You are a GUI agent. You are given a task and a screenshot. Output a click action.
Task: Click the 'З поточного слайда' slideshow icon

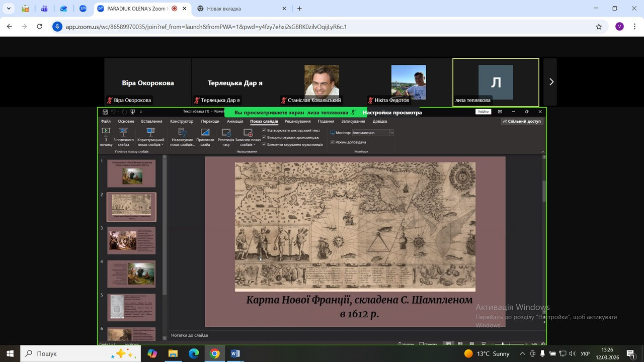point(123,133)
